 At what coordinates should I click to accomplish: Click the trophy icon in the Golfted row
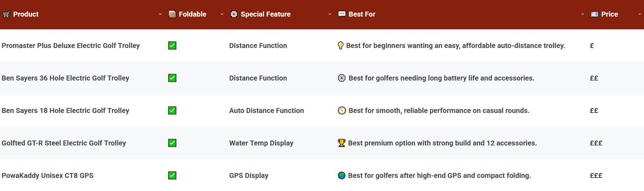341,143
